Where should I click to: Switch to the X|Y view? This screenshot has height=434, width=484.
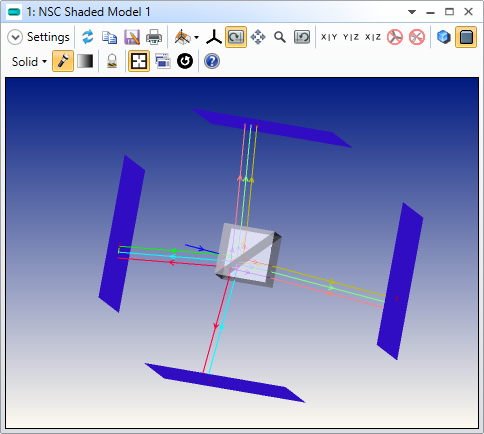[x=329, y=37]
